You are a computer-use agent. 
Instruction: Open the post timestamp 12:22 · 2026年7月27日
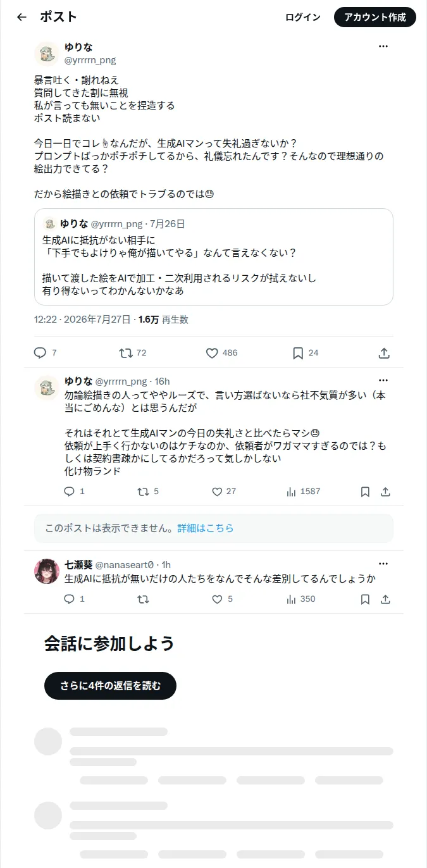82,319
